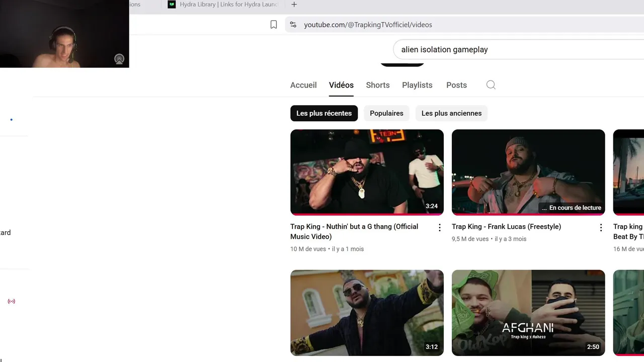Image resolution: width=644 pixels, height=362 pixels.
Task: Click the webcam overlay logo icon
Action: click(119, 59)
